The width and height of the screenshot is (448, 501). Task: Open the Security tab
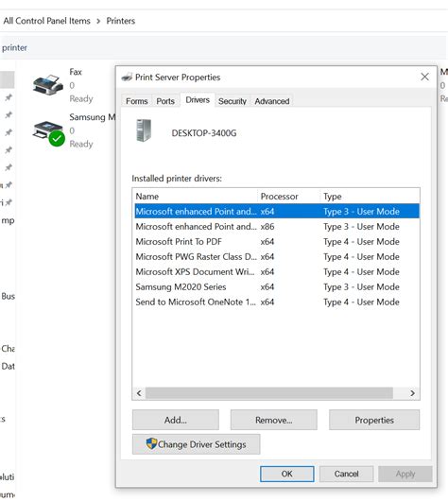coord(233,101)
